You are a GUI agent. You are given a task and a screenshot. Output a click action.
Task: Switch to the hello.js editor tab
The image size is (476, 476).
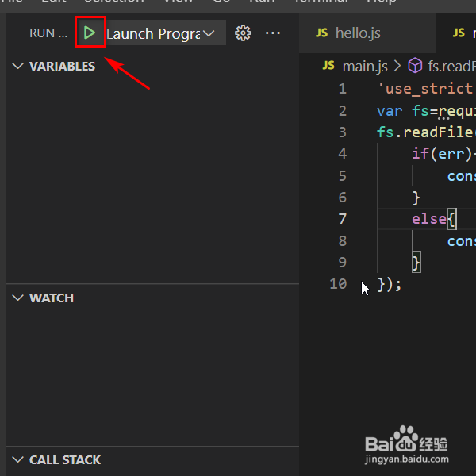(x=367, y=33)
